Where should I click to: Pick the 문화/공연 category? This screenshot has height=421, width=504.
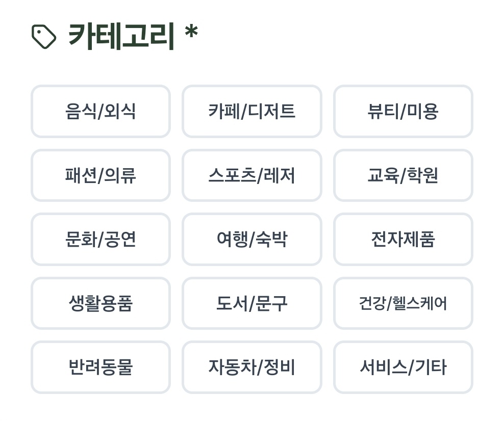click(x=100, y=240)
